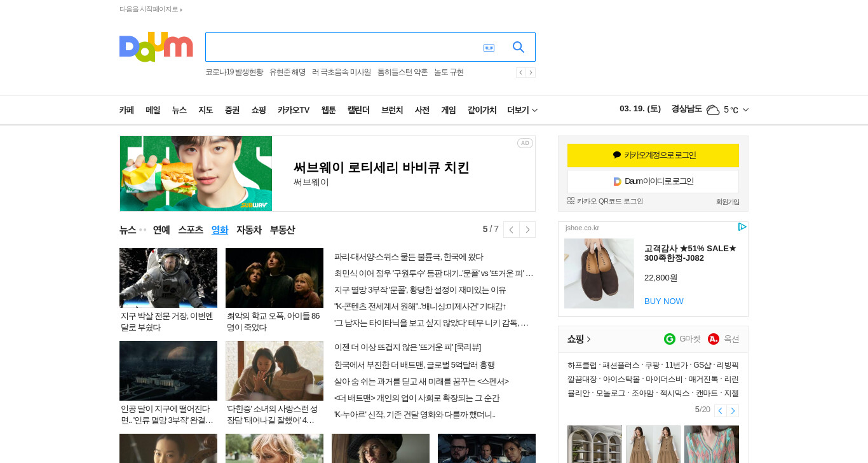Click the 카카오 QR코드 로그인 icon link
Screen dimensions: 868x463
[606, 201]
